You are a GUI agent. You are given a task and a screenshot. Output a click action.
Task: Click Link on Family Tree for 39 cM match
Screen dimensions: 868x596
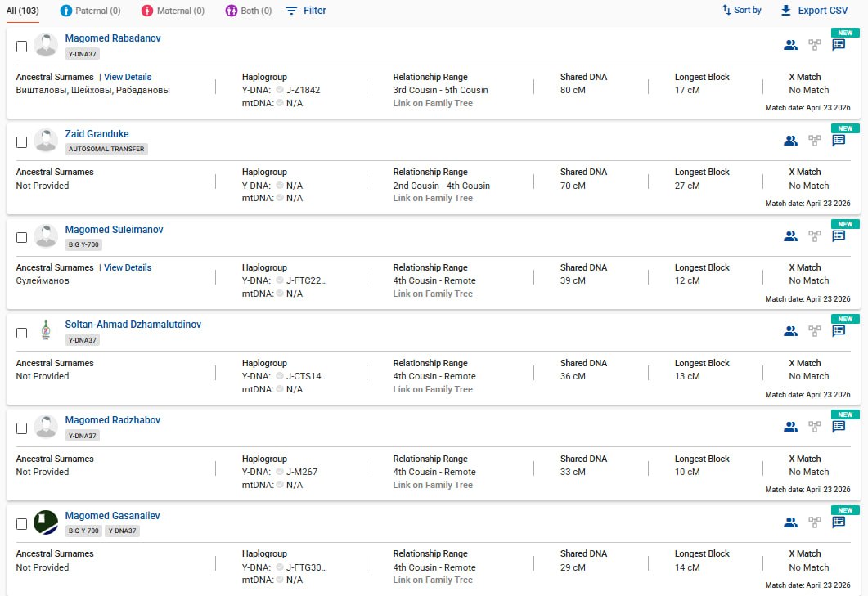tap(433, 294)
